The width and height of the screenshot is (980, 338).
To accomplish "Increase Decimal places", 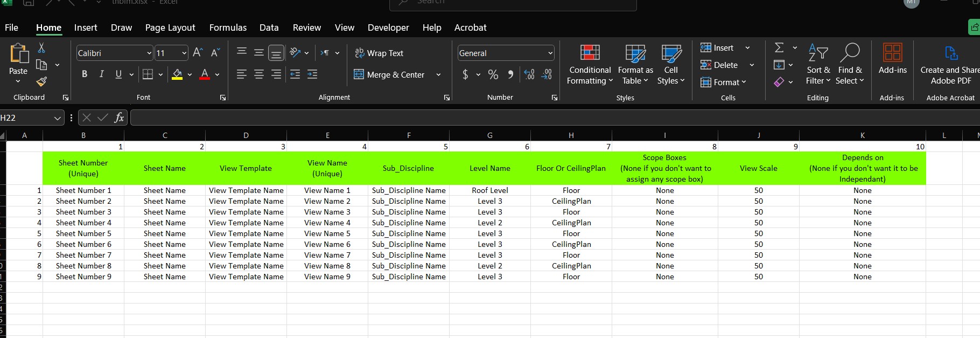I will [x=529, y=74].
